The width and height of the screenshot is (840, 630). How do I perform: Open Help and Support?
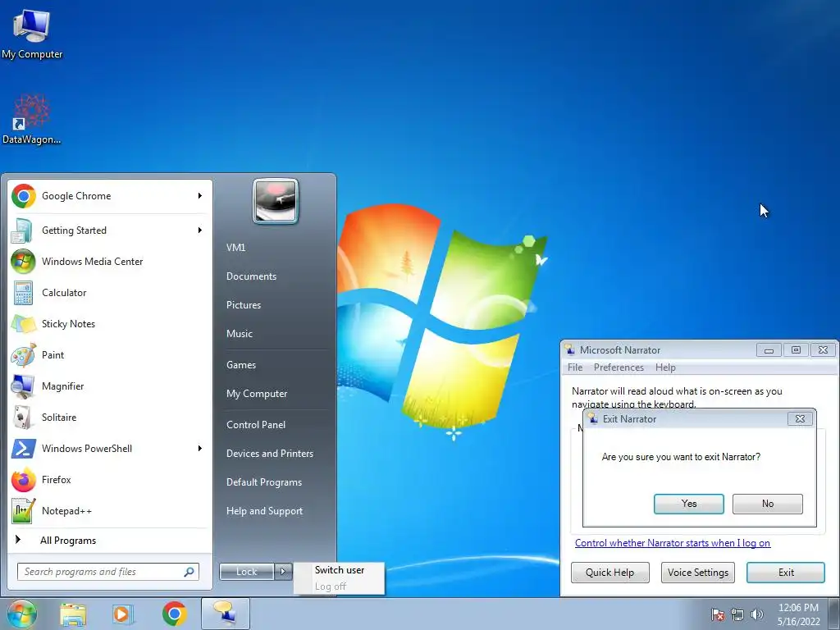pos(265,511)
